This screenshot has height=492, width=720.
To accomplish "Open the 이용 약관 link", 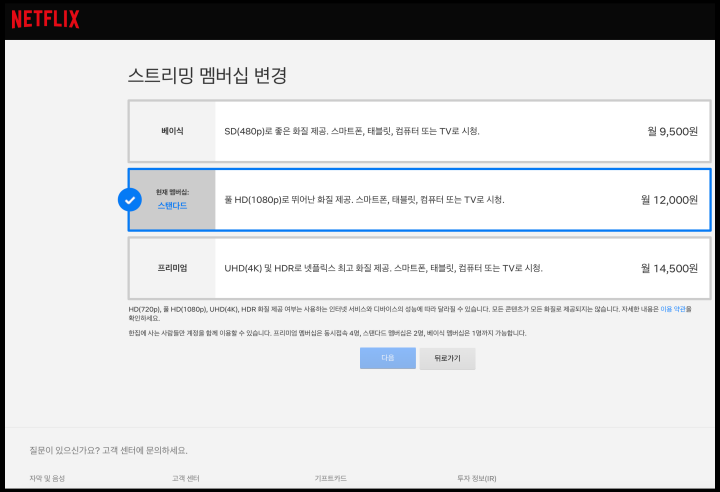I will point(673,309).
